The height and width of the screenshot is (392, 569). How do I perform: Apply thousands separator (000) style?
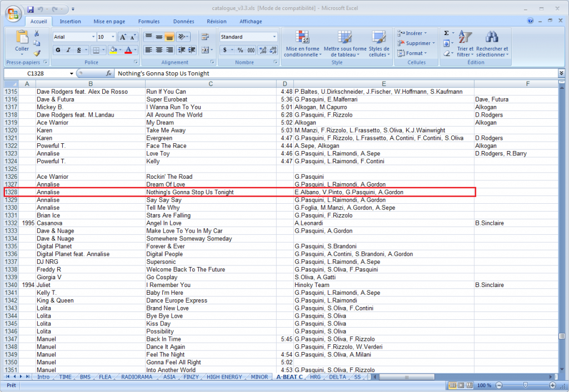click(251, 50)
